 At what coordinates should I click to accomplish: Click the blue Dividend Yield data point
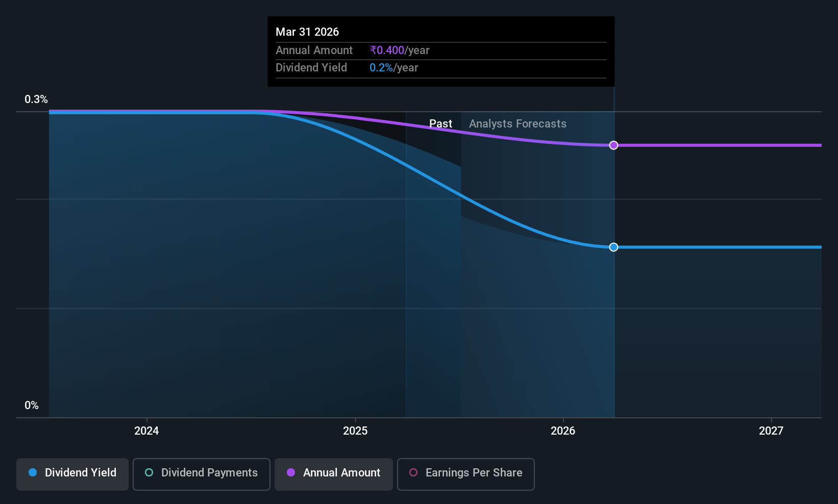pyautogui.click(x=613, y=247)
